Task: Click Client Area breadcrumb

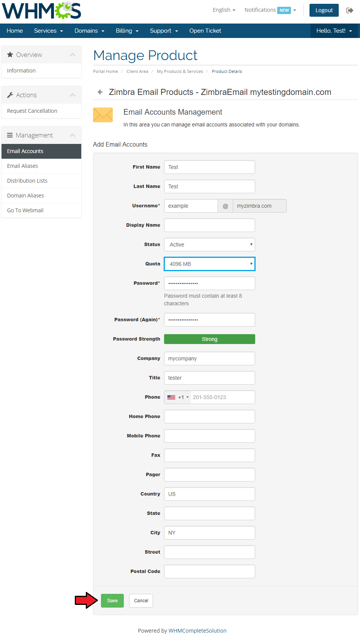Action: 137,71
